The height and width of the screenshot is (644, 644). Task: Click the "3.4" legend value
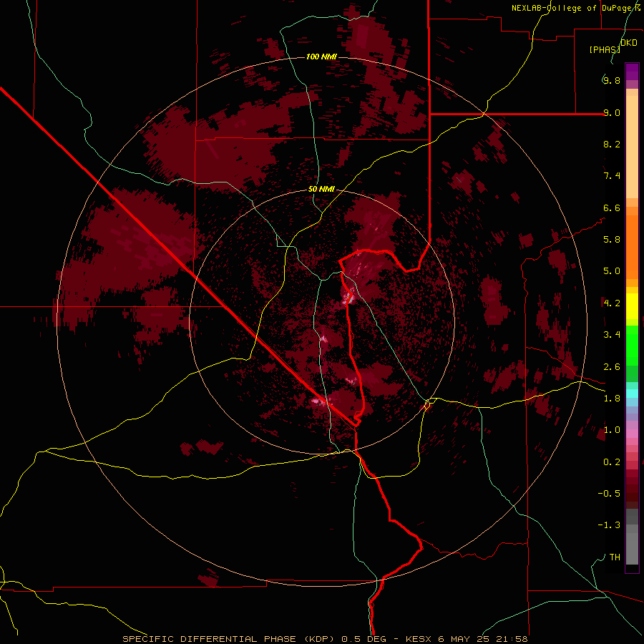[612, 335]
